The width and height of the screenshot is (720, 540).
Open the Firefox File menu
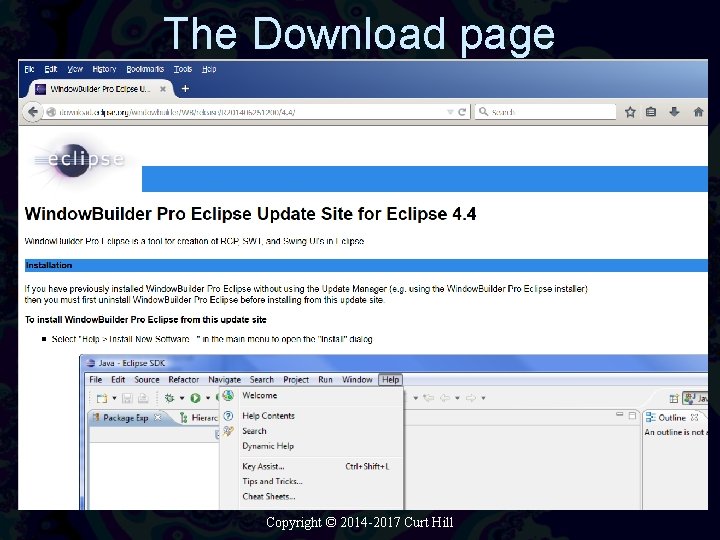point(29,69)
